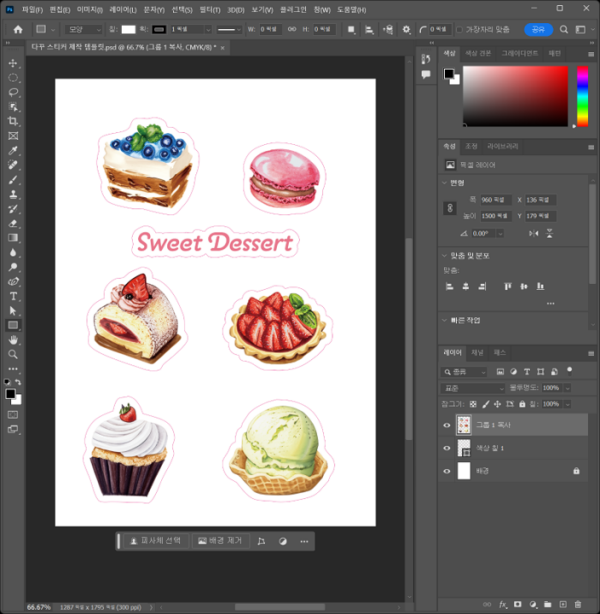
Task: Click the fx layer style icon
Action: (503, 604)
